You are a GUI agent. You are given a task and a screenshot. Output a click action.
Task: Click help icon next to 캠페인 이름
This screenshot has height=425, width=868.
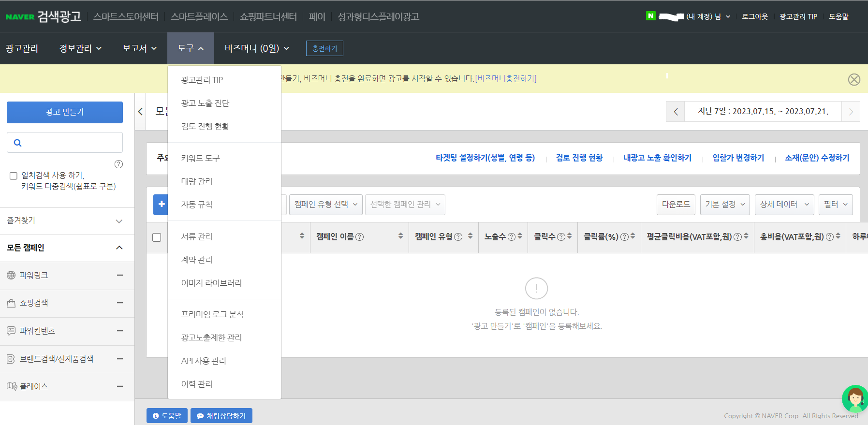[359, 237]
